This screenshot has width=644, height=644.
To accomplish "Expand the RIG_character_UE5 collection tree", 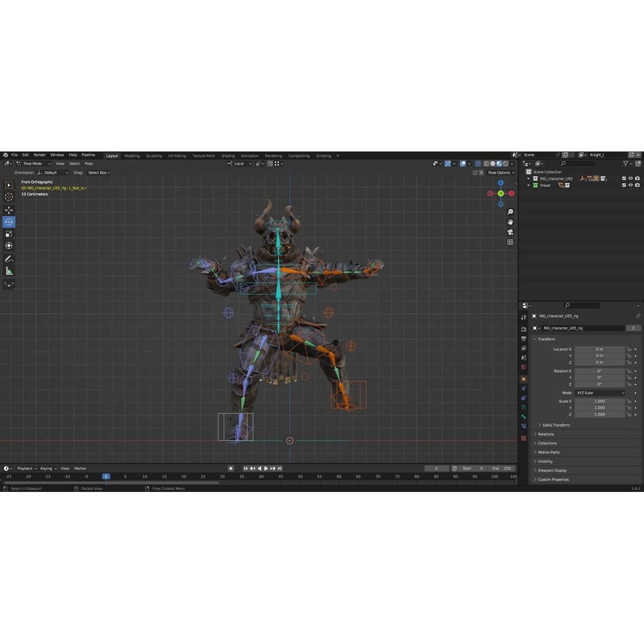I will pos(528,179).
